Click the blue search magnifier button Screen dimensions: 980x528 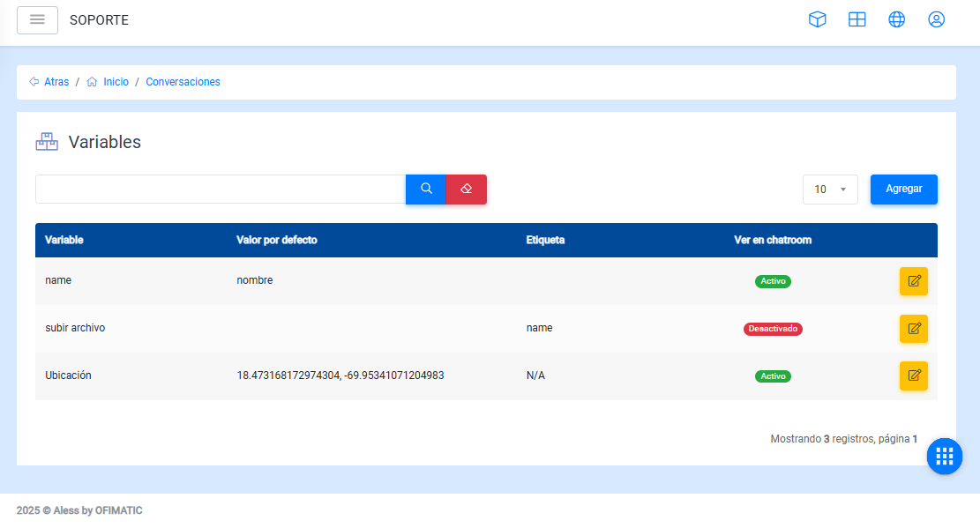click(426, 189)
